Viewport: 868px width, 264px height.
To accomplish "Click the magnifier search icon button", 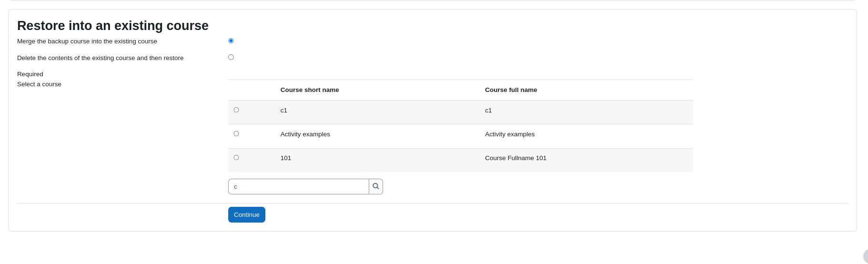I will [x=376, y=186].
